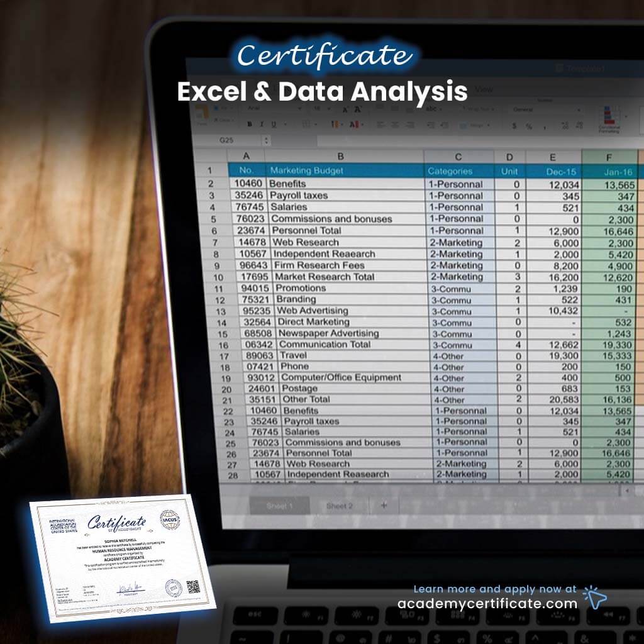Click the border style selector

[x=306, y=124]
